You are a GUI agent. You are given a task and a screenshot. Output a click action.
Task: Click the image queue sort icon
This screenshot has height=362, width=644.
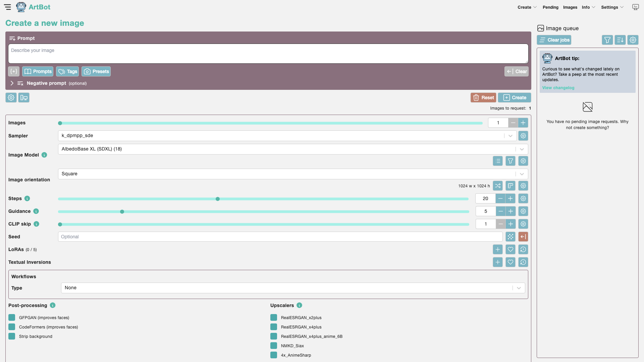click(620, 40)
